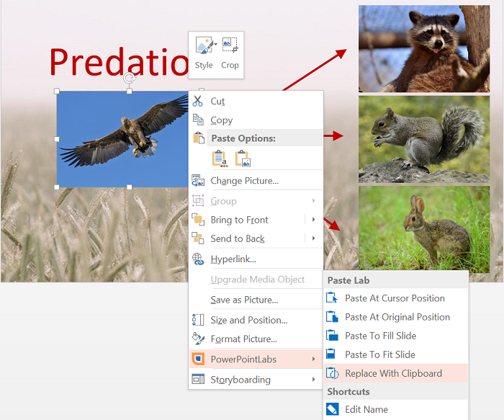Click the Hyperlink globe icon
504x420 pixels.
(x=198, y=259)
